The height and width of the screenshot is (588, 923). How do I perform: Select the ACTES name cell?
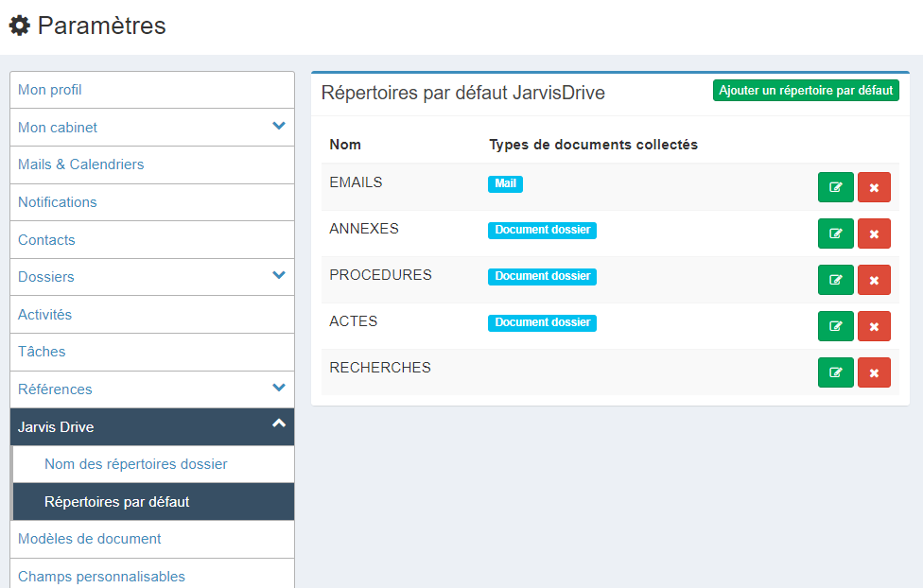point(353,321)
